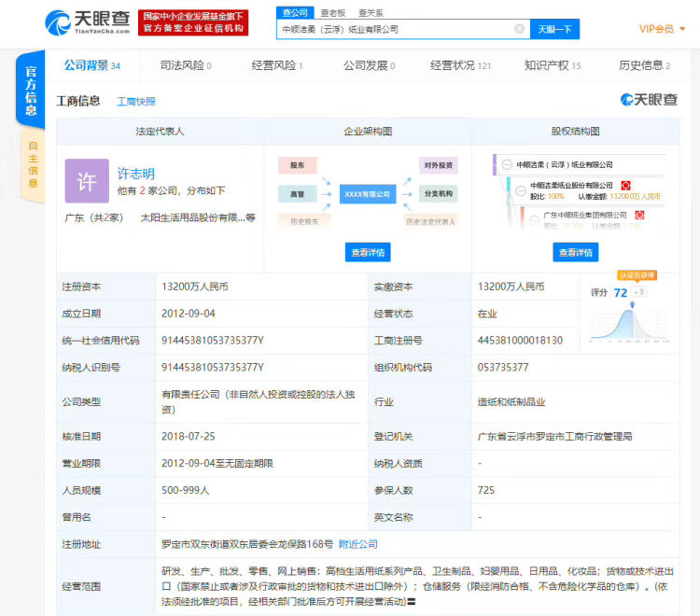Click the VIP会员 label
The image size is (700, 616).
656,29
